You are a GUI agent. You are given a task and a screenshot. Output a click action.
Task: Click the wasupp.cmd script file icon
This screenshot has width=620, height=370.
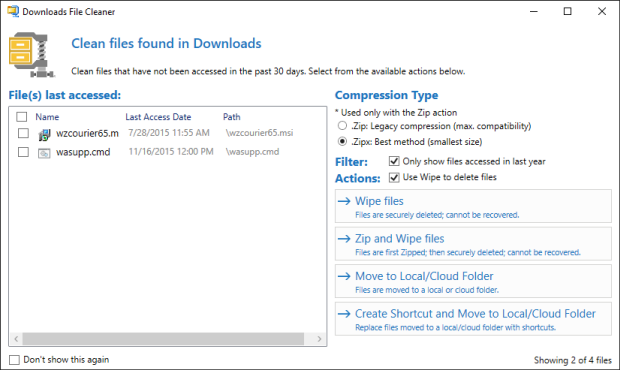coord(44,153)
